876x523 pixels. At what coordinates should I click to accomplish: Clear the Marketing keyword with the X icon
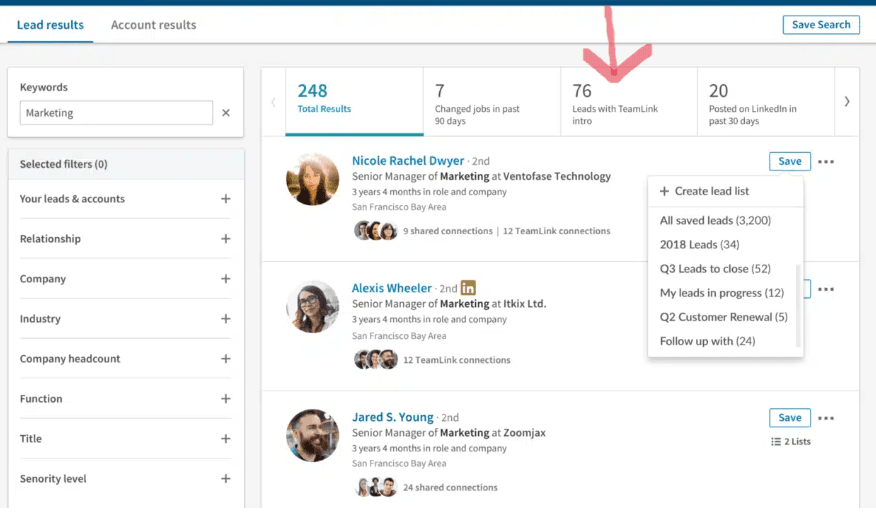pyautogui.click(x=226, y=113)
